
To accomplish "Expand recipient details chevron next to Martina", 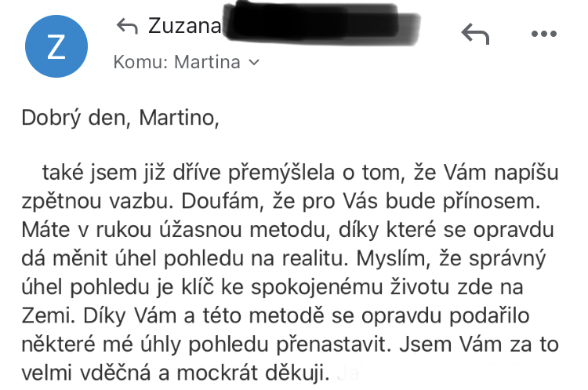I will [254, 62].
